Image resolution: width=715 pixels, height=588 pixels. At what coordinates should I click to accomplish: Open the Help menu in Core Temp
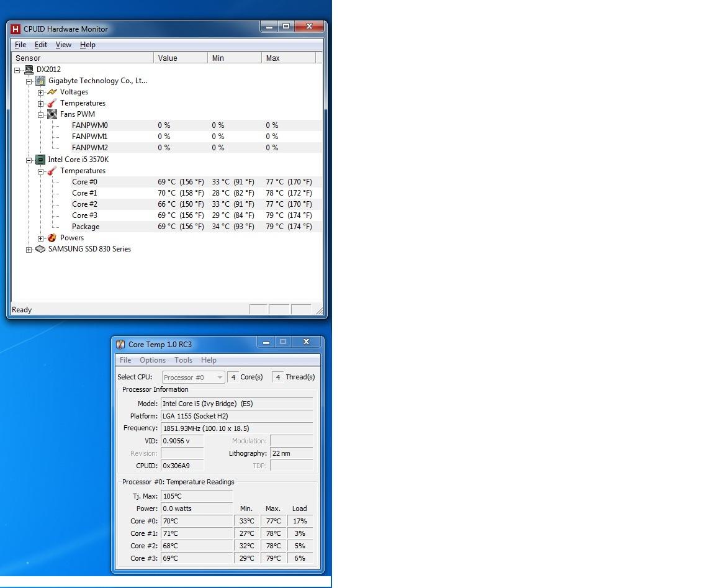[x=209, y=360]
